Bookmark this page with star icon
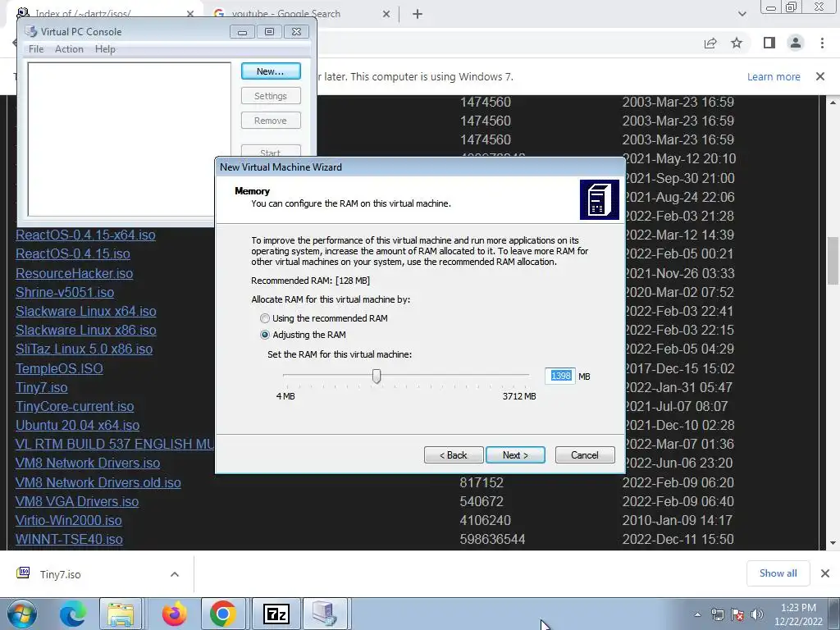The height and width of the screenshot is (630, 840). tap(737, 43)
